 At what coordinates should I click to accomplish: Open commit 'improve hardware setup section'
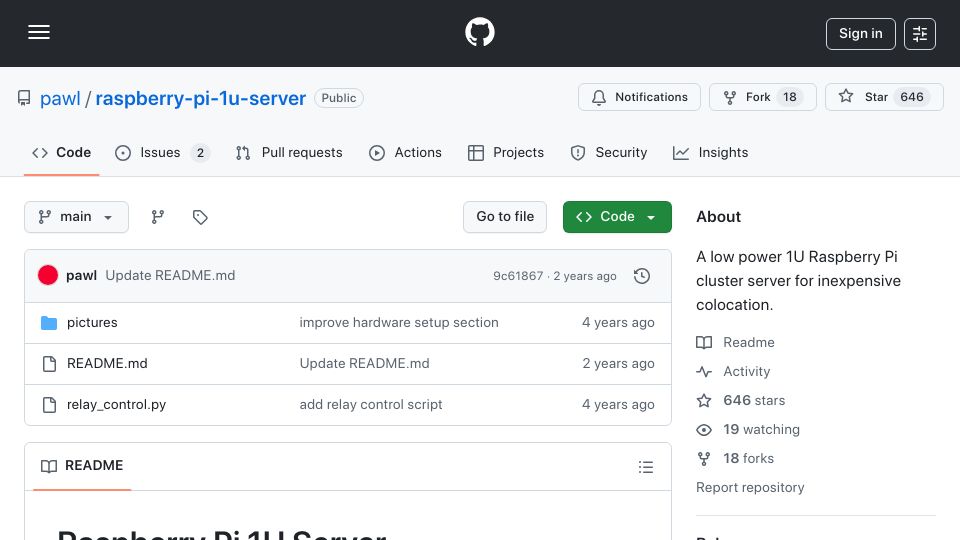(x=399, y=323)
